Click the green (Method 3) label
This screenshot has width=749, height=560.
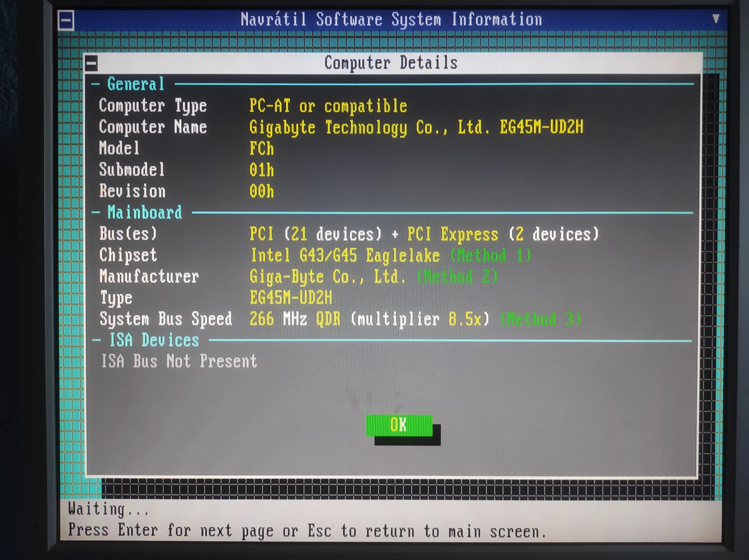[540, 319]
